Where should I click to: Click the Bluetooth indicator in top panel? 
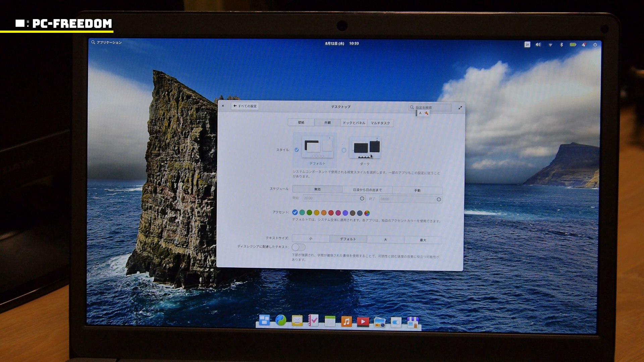[x=561, y=45]
